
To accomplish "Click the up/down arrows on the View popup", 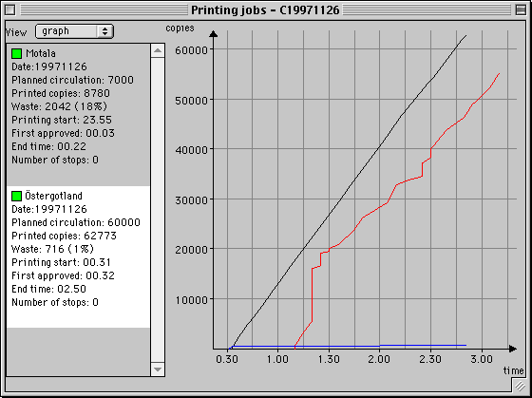I will click(x=104, y=31).
